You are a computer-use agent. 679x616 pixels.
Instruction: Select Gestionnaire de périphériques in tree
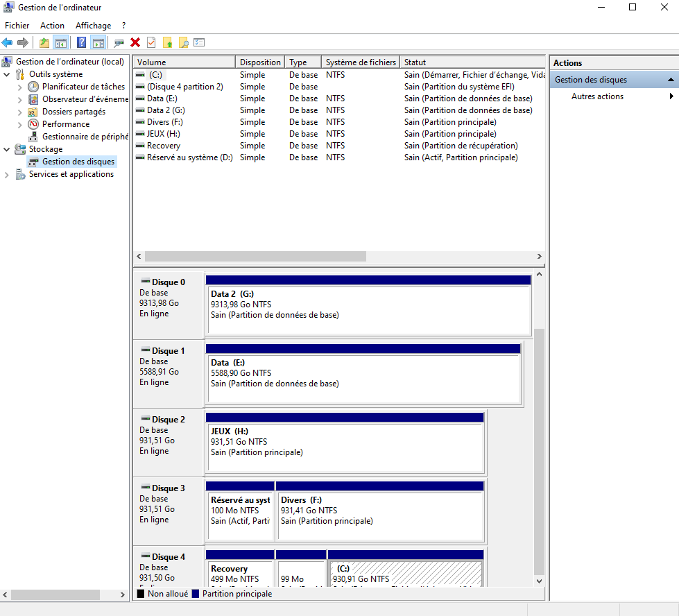pos(85,137)
